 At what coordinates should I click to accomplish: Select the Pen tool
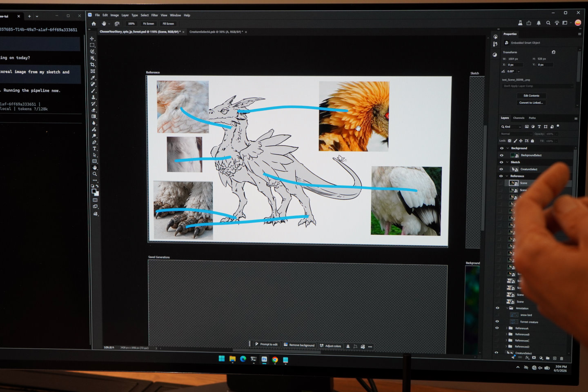pyautogui.click(x=94, y=142)
